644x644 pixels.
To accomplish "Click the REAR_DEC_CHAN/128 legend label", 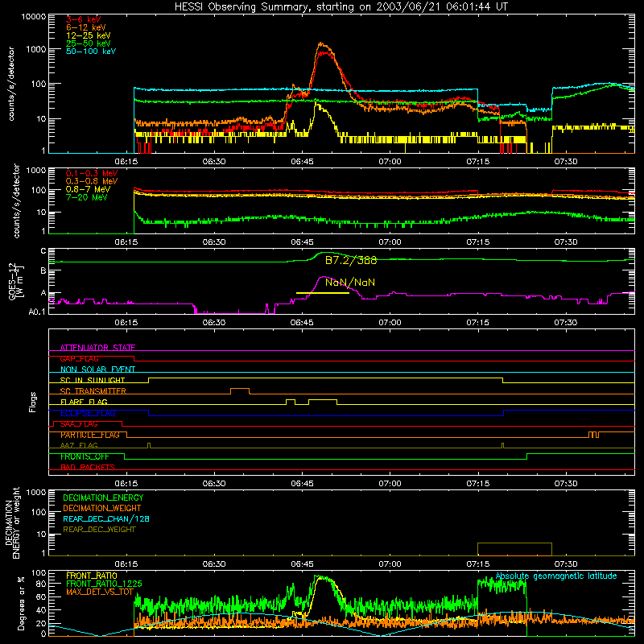I will click(x=106, y=518).
